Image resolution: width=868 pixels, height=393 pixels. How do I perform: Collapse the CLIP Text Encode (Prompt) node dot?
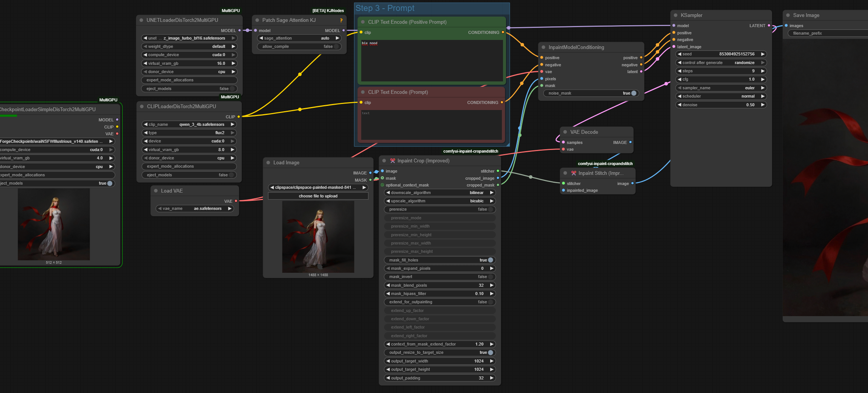[x=363, y=92]
